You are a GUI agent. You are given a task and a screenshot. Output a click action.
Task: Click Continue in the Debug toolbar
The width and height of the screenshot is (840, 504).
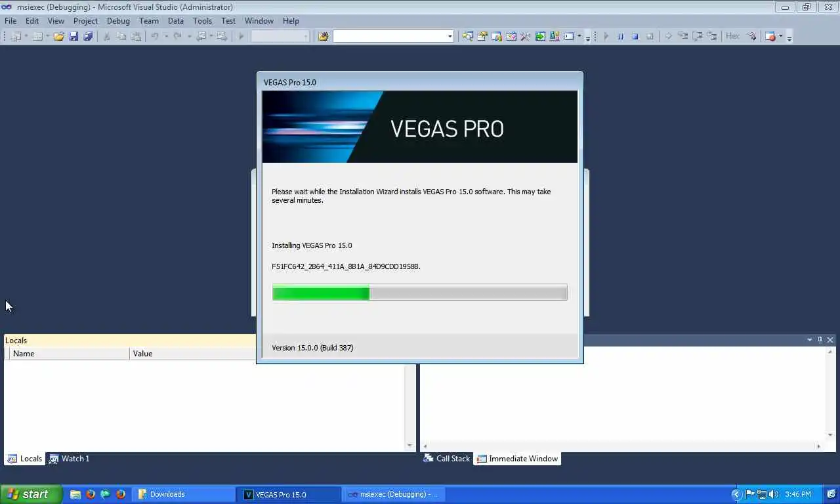tap(606, 36)
